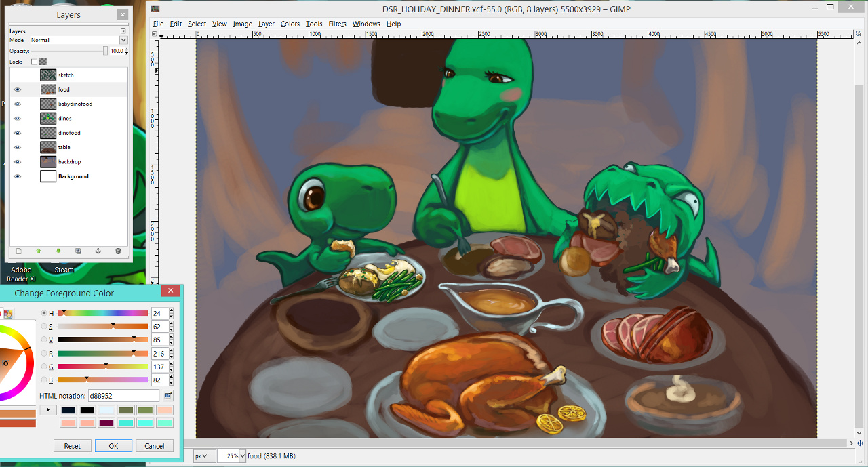Switch to the Palette color selector tab
Screen dimensions: 868x467
click(x=9, y=314)
